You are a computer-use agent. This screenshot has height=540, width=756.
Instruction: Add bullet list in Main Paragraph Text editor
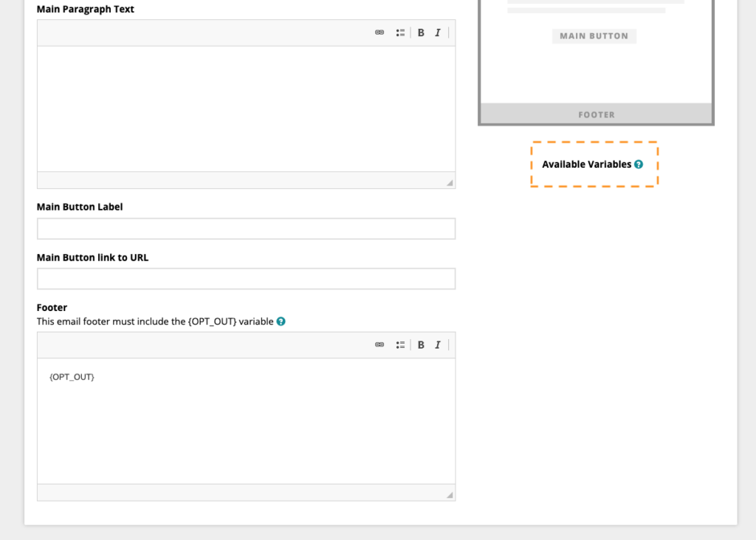[400, 33]
